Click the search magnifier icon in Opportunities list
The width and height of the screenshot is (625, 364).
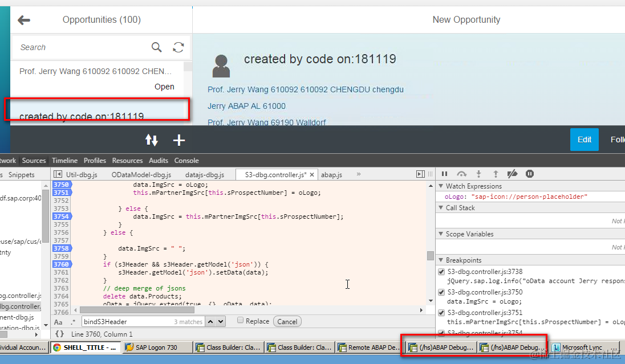[x=156, y=47]
